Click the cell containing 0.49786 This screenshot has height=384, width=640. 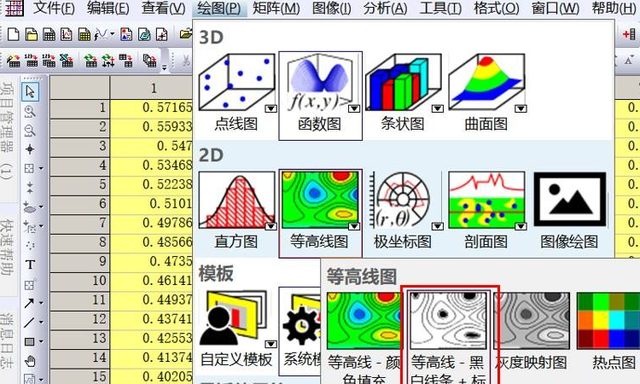151,223
